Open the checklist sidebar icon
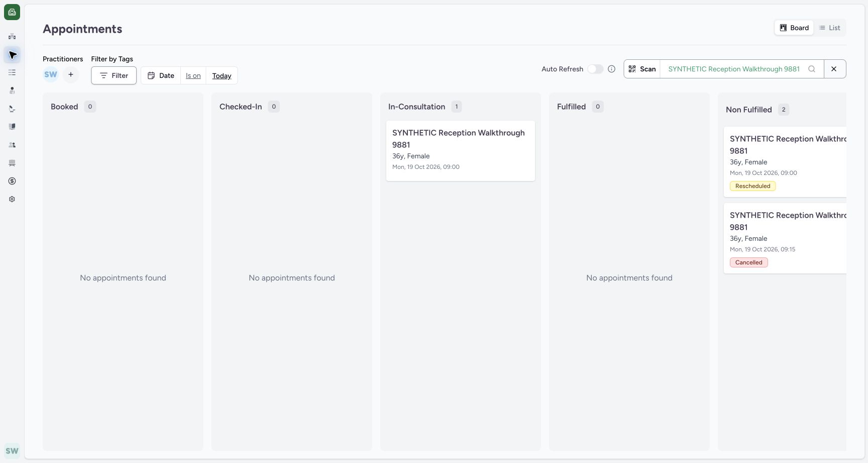868x463 pixels. (12, 72)
